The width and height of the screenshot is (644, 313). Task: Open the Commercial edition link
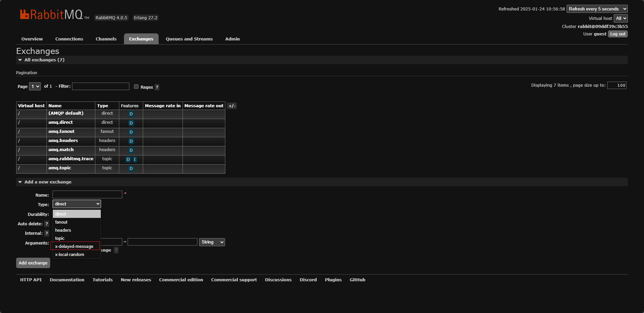click(x=181, y=280)
